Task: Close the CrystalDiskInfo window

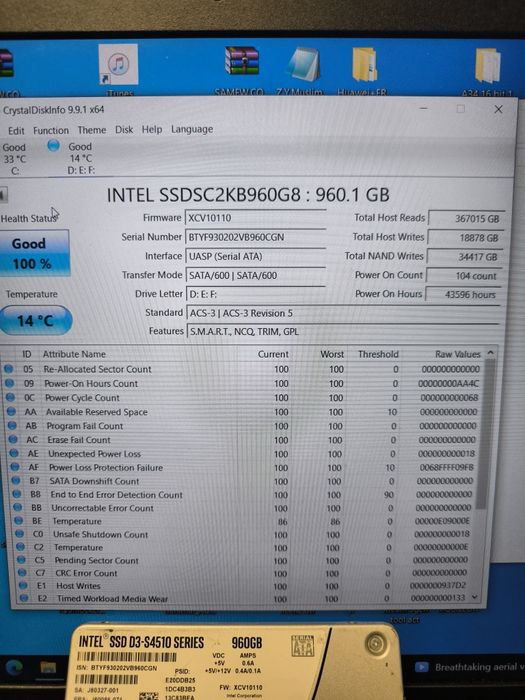Action: (498, 109)
